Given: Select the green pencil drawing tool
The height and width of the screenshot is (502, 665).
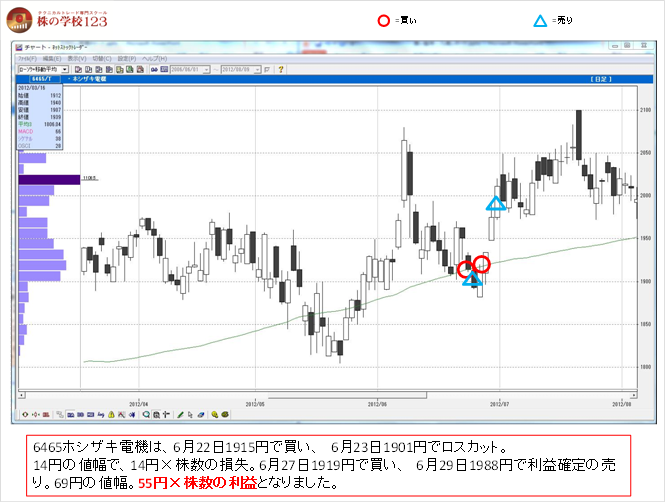Looking at the screenshot, I should pyautogui.click(x=181, y=415).
